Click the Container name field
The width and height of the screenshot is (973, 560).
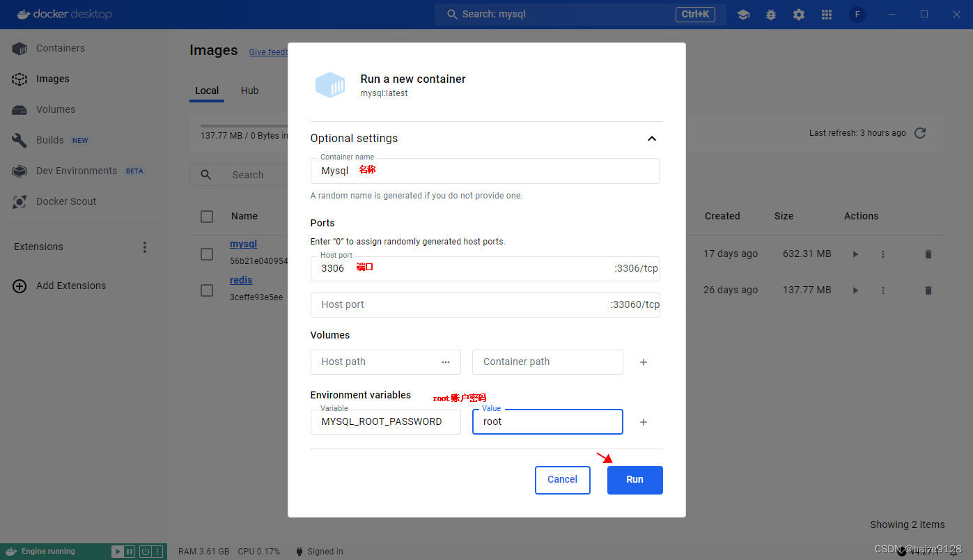[x=485, y=171]
